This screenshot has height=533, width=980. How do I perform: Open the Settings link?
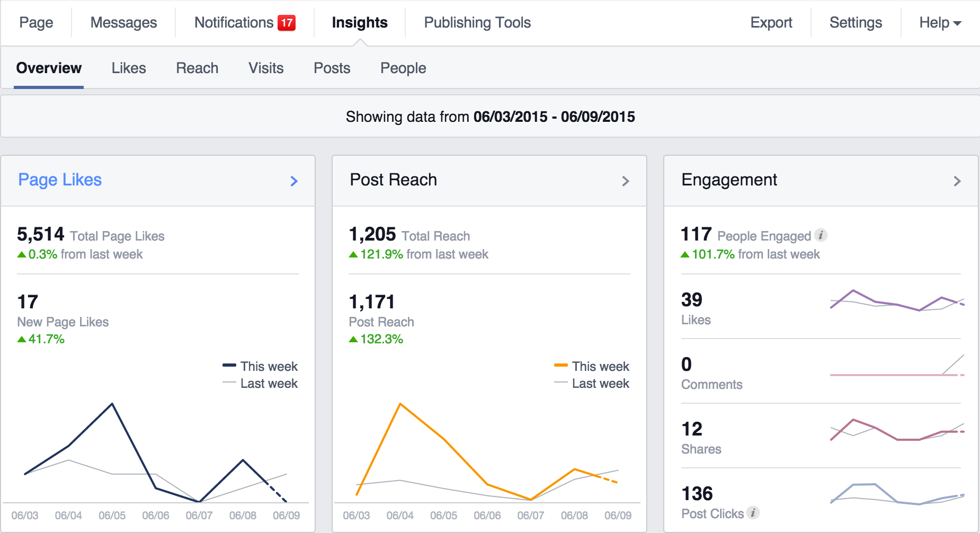(x=856, y=23)
